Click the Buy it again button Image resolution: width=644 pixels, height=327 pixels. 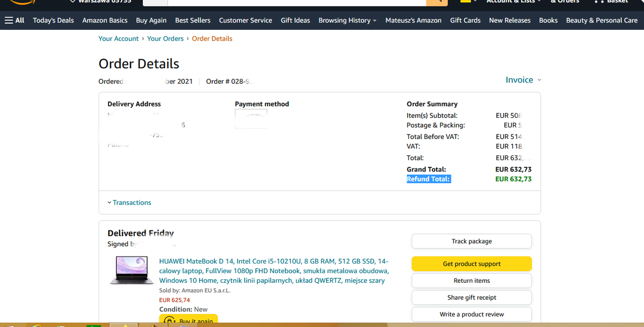tap(189, 319)
